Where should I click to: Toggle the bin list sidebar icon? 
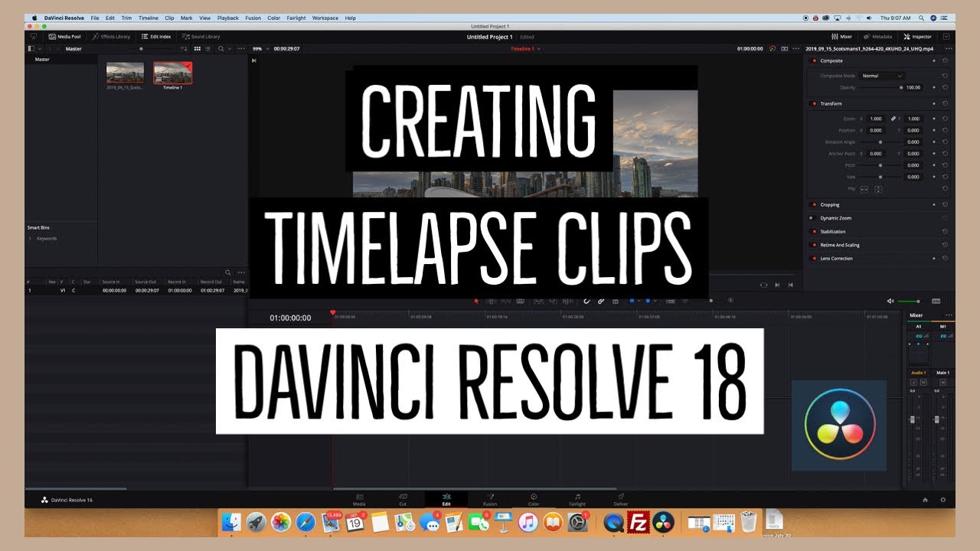click(32, 49)
